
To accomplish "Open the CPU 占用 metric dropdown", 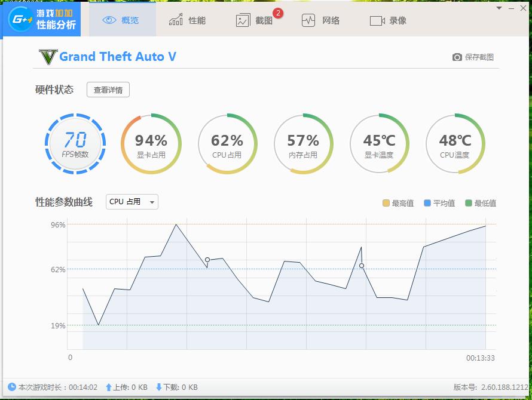I will [132, 202].
